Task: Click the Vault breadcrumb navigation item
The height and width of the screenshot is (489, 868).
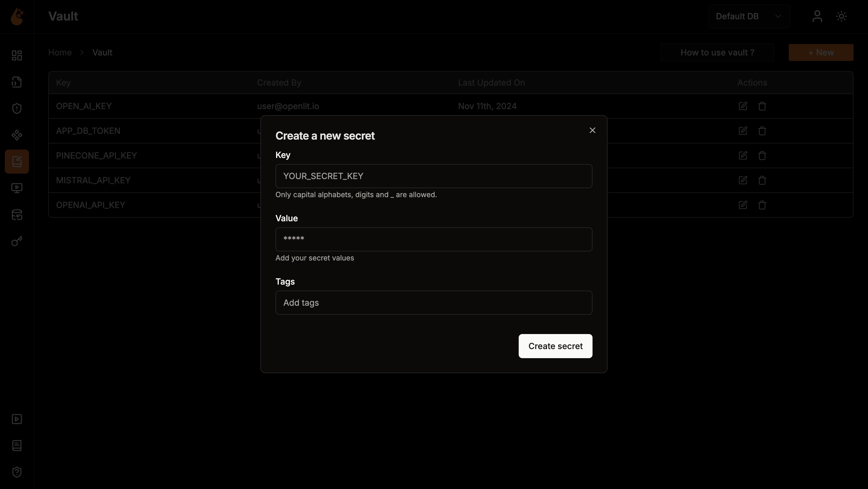Action: [102, 52]
